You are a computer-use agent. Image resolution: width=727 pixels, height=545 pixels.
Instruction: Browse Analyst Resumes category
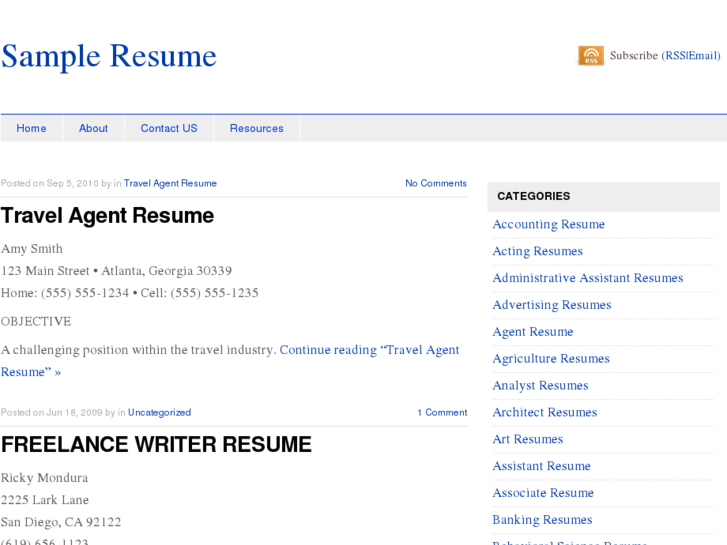click(x=540, y=386)
